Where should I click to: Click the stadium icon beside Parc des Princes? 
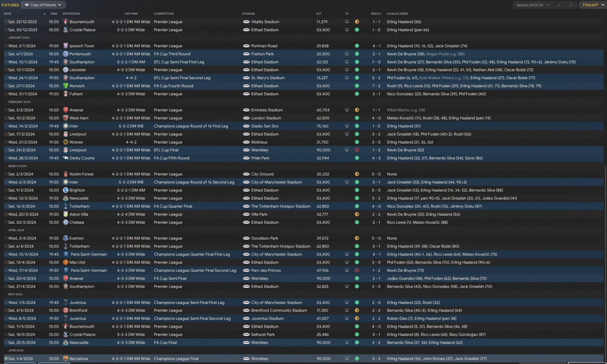pyautogui.click(x=246, y=271)
